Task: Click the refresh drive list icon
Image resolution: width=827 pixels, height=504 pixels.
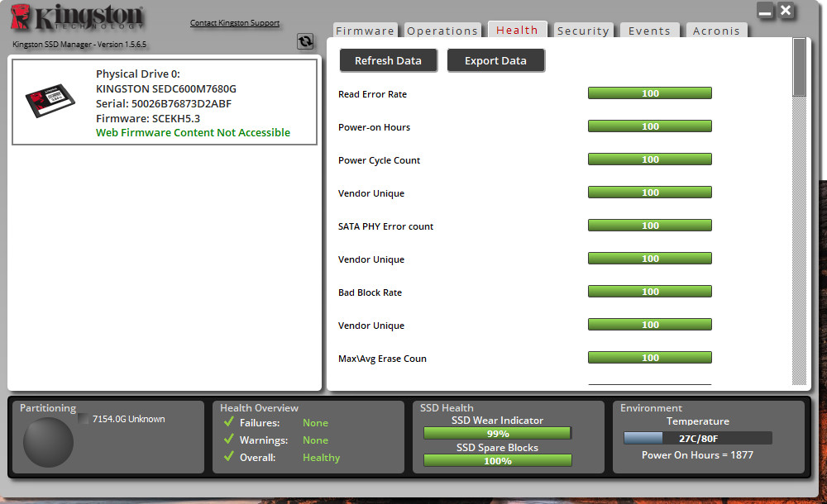Action: (305, 41)
